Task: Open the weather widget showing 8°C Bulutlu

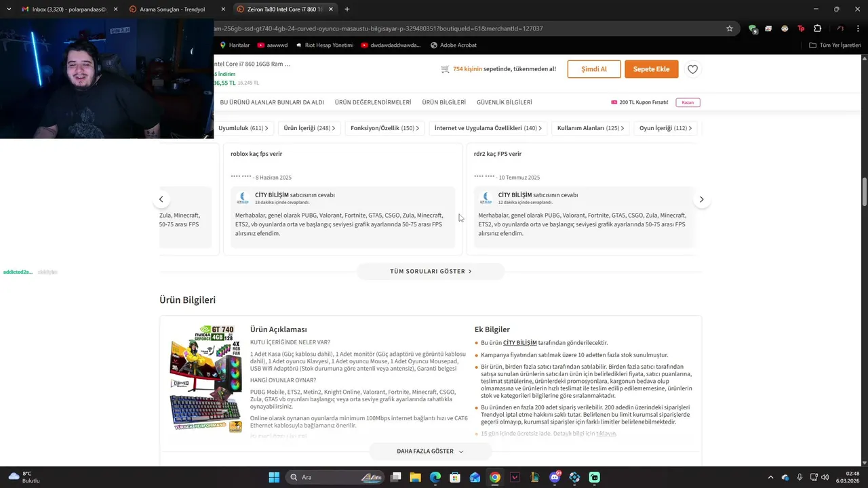Action: tap(24, 477)
